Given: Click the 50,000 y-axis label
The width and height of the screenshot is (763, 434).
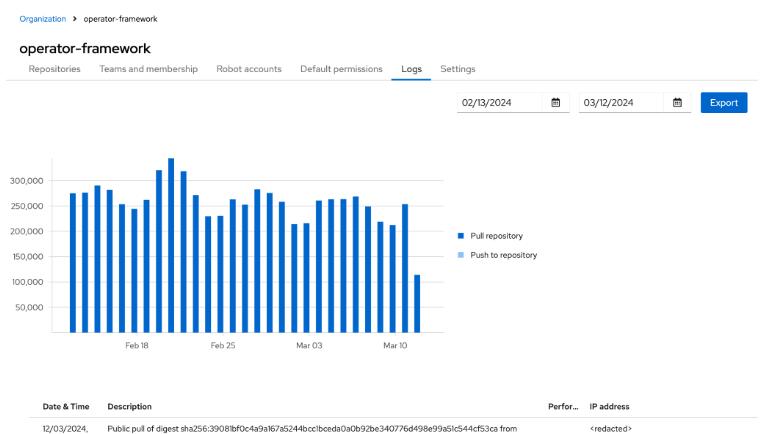Looking at the screenshot, I should (29, 307).
